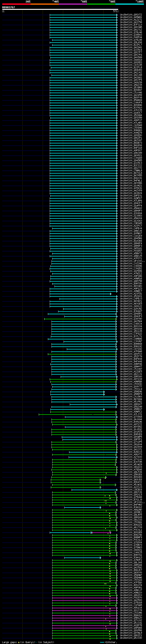This screenshot has height=644, width=146.
Task: Click the =100char. scale legend
Action: [x=108, y=642]
